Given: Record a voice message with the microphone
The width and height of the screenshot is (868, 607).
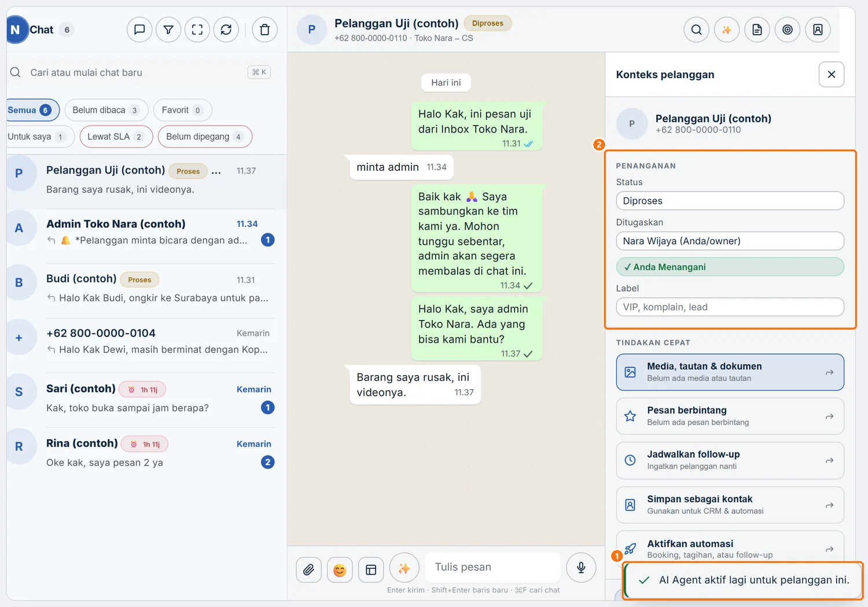Looking at the screenshot, I should (581, 568).
